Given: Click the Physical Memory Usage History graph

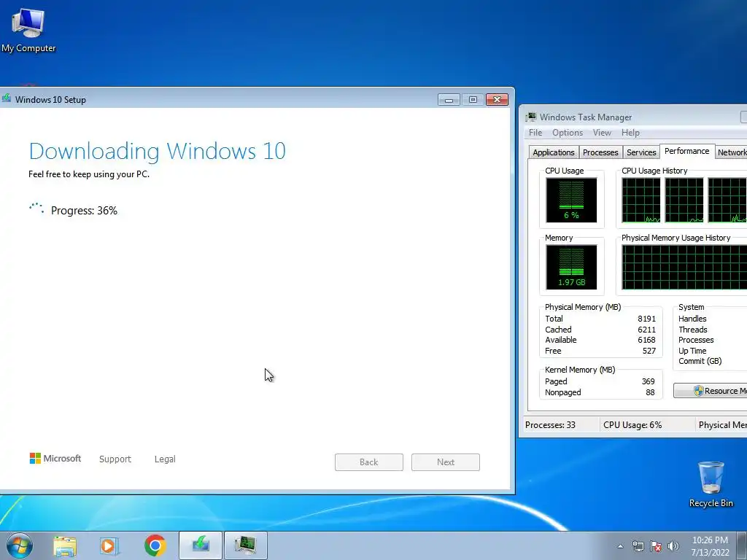Looking at the screenshot, I should 684,267.
